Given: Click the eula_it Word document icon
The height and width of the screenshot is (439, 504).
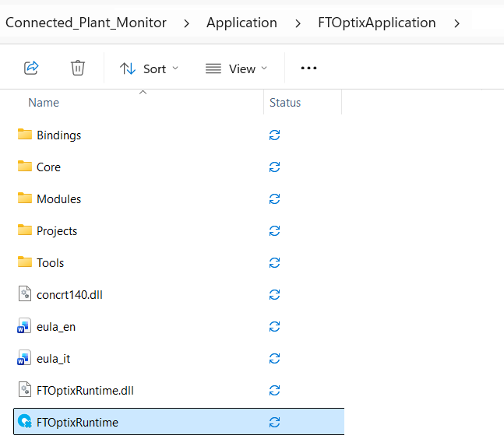Looking at the screenshot, I should click(24, 357).
